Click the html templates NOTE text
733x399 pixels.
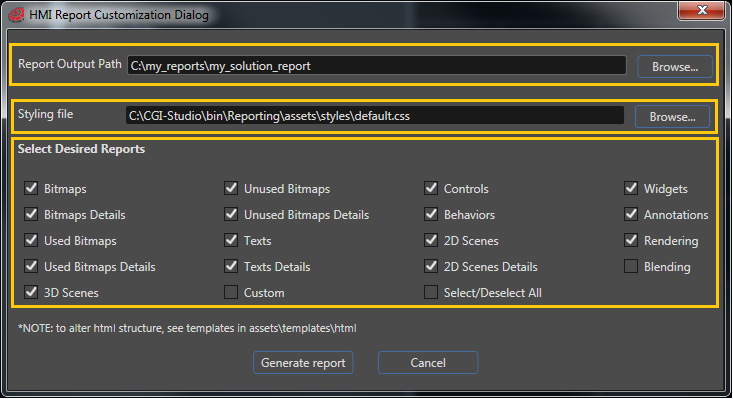pos(187,328)
